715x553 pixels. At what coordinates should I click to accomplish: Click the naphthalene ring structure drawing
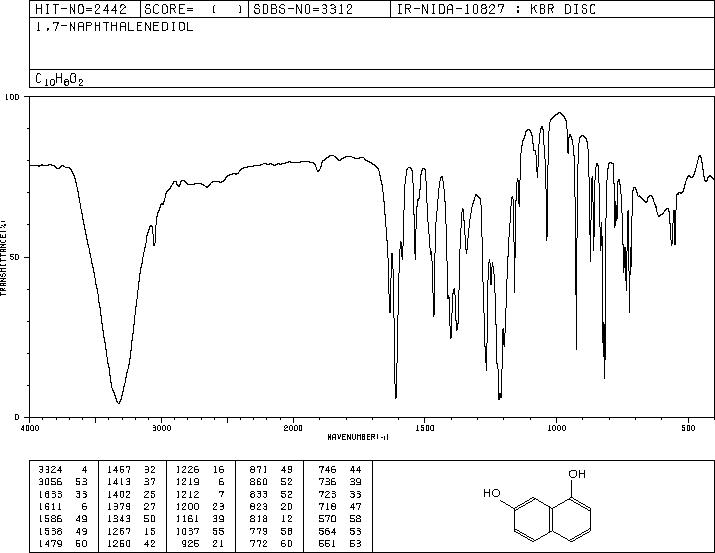[553, 520]
